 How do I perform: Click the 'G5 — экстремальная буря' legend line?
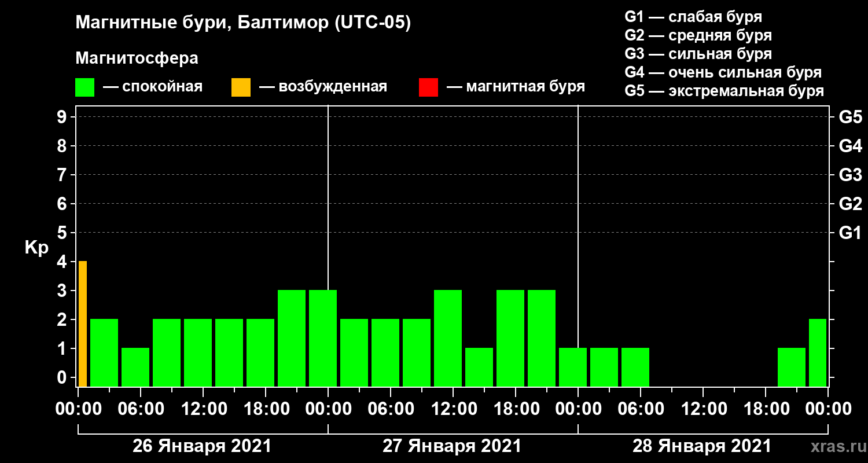click(724, 91)
